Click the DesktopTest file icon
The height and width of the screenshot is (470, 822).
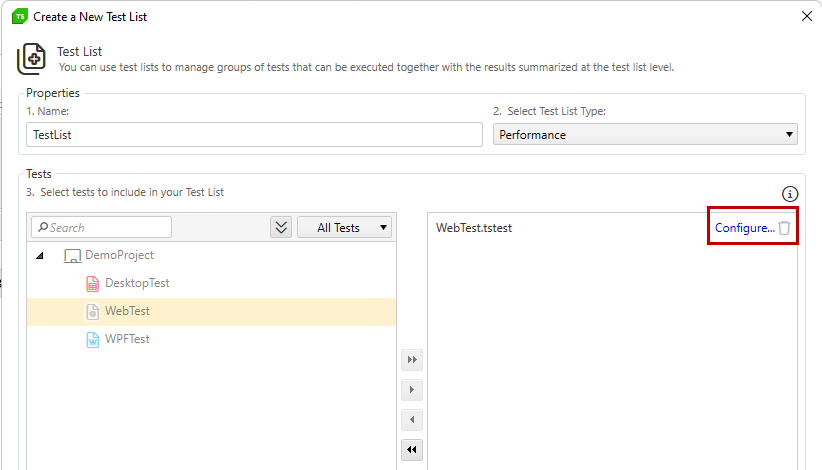tap(92, 283)
